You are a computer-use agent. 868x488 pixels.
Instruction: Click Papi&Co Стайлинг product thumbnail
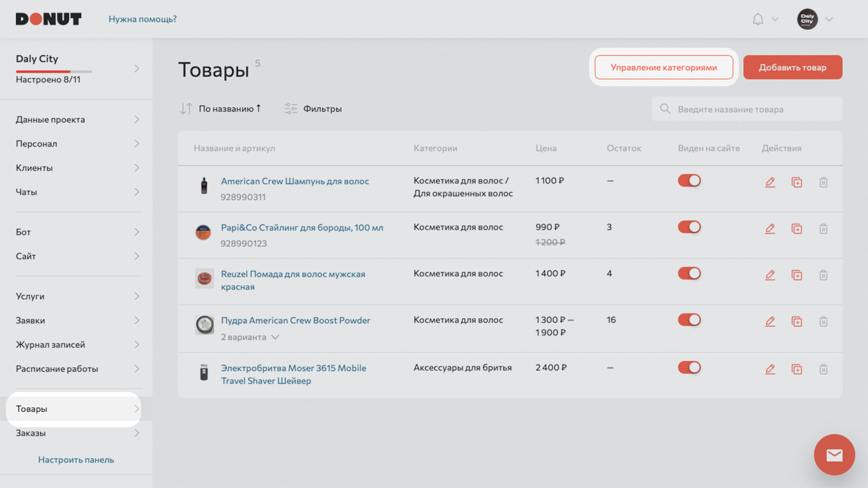(203, 232)
